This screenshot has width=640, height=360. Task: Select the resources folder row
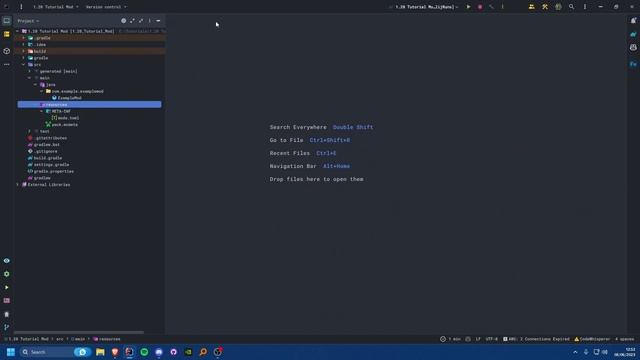coord(89,104)
